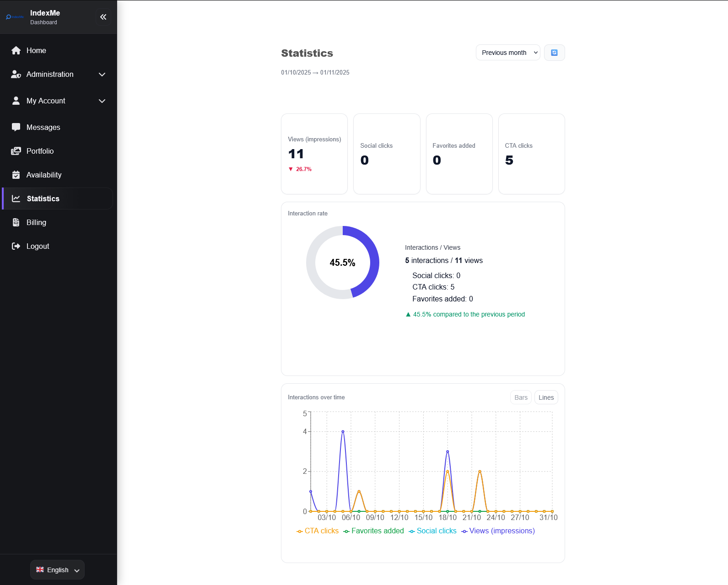Click 'CTA clicks: 5' breakdown line
Image resolution: width=728 pixels, height=585 pixels.
pyautogui.click(x=433, y=287)
